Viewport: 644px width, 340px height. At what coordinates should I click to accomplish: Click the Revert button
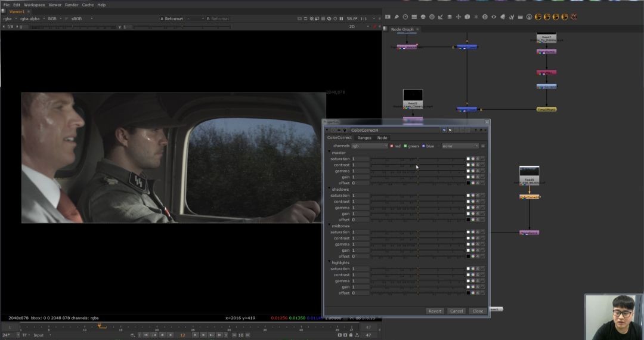point(435,311)
